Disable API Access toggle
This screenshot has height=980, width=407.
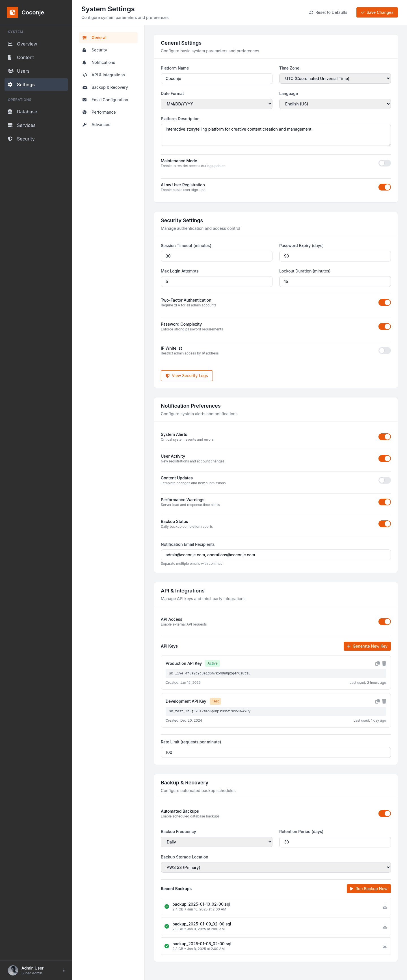(385, 622)
